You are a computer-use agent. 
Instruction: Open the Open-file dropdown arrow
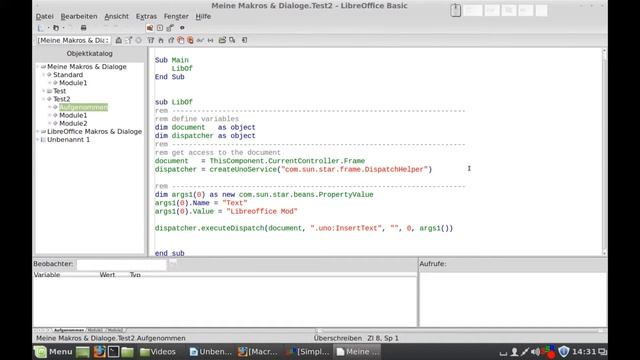[63, 28]
